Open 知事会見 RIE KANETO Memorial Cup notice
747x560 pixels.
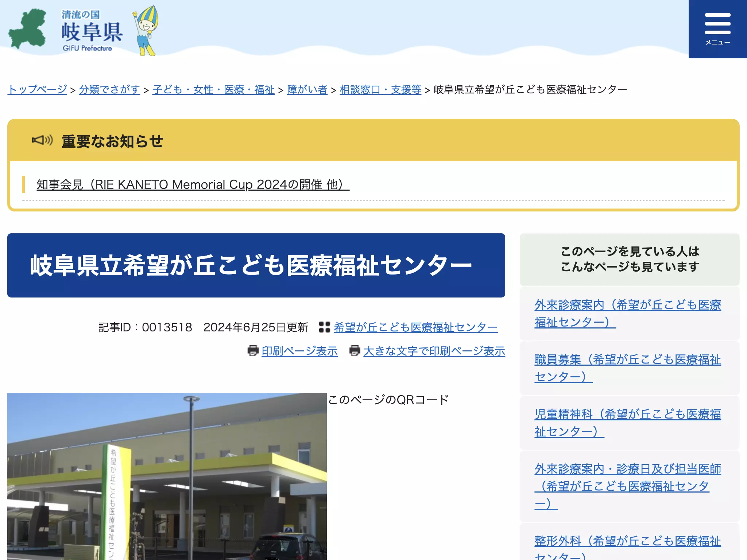coord(193,184)
